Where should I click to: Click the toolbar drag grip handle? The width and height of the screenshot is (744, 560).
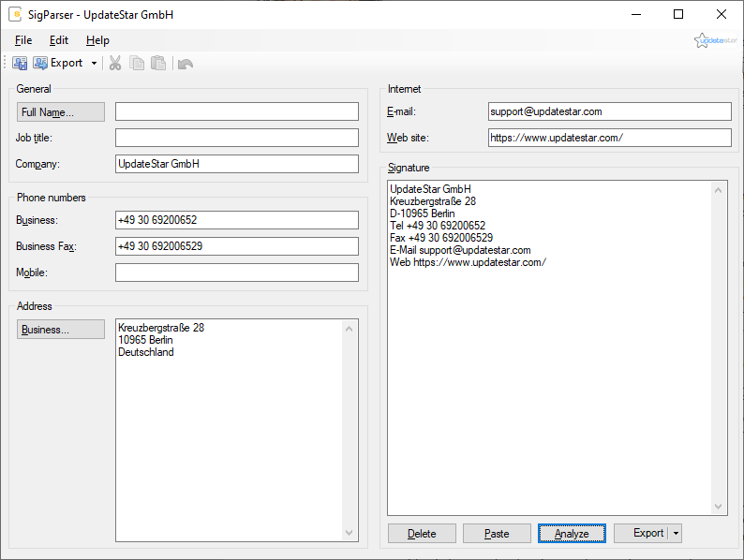pyautogui.click(x=5, y=63)
